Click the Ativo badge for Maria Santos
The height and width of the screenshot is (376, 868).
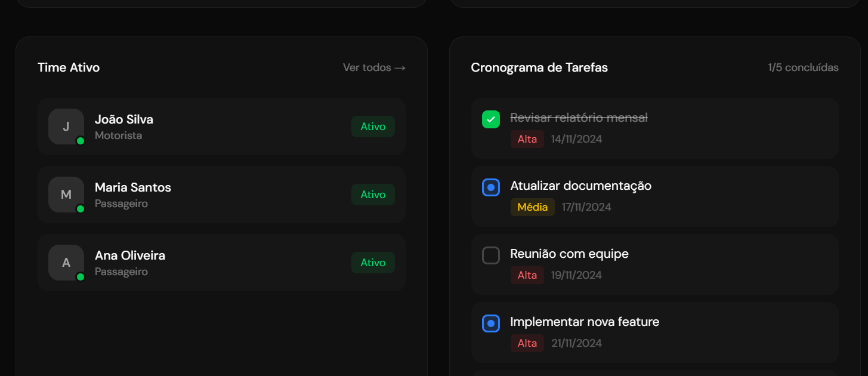pyautogui.click(x=373, y=195)
